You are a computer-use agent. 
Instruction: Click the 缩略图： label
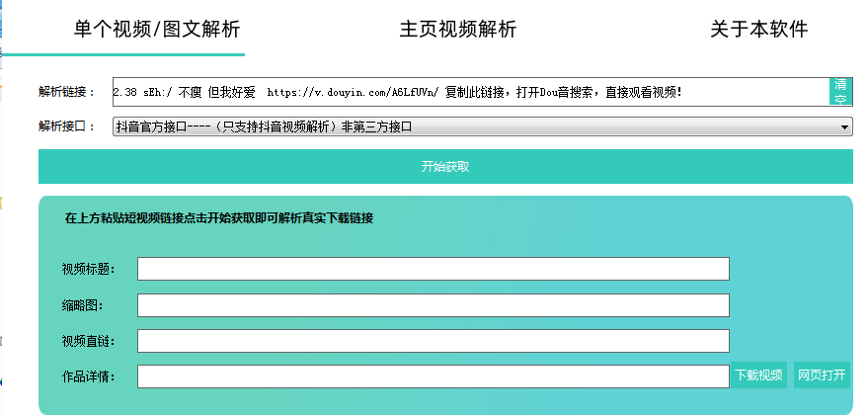(83, 305)
